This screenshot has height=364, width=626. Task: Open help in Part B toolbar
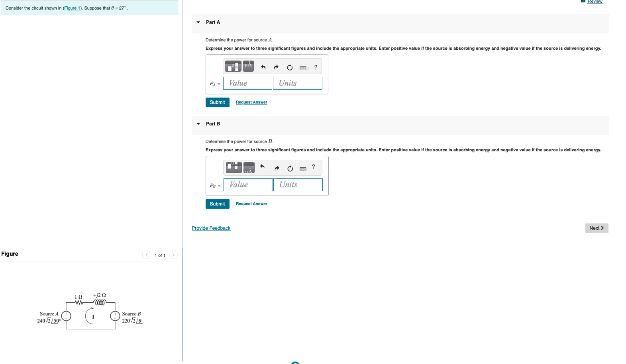(x=314, y=166)
